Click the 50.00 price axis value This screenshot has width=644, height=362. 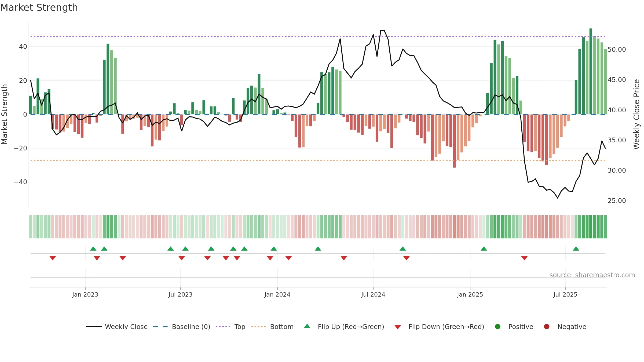(x=617, y=49)
